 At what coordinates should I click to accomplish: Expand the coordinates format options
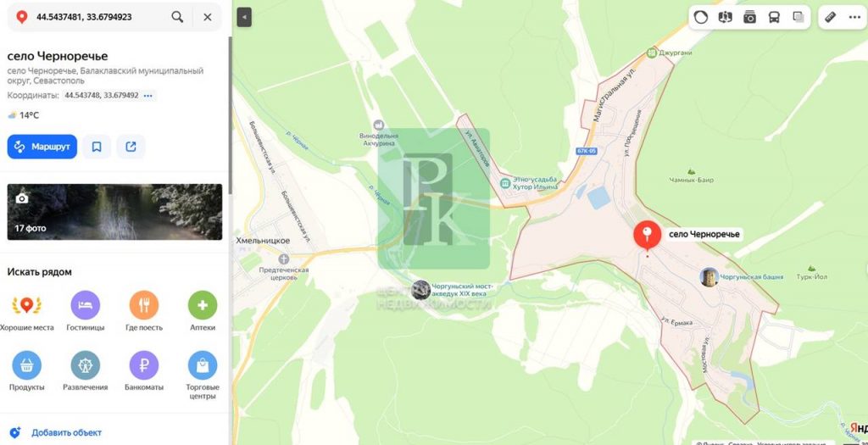147,95
